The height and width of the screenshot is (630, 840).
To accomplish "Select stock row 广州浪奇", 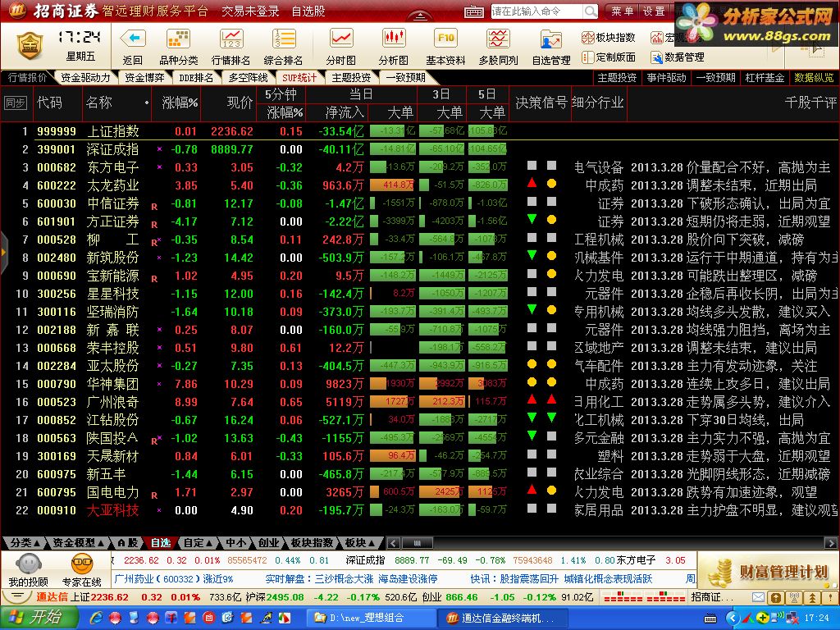I will click(420, 402).
